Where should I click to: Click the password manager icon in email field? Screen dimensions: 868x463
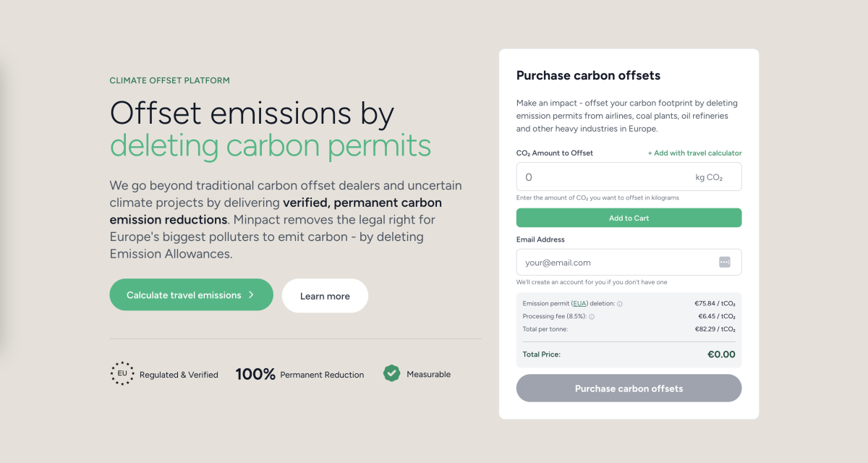[725, 262]
